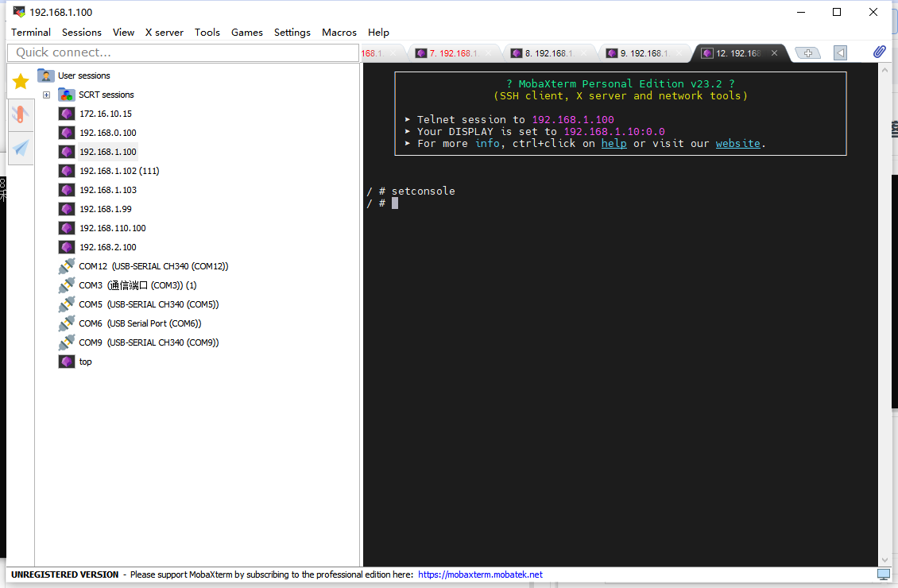The image size is (898, 588).
Task: Open the website link in the terminal banner
Action: [x=737, y=144]
